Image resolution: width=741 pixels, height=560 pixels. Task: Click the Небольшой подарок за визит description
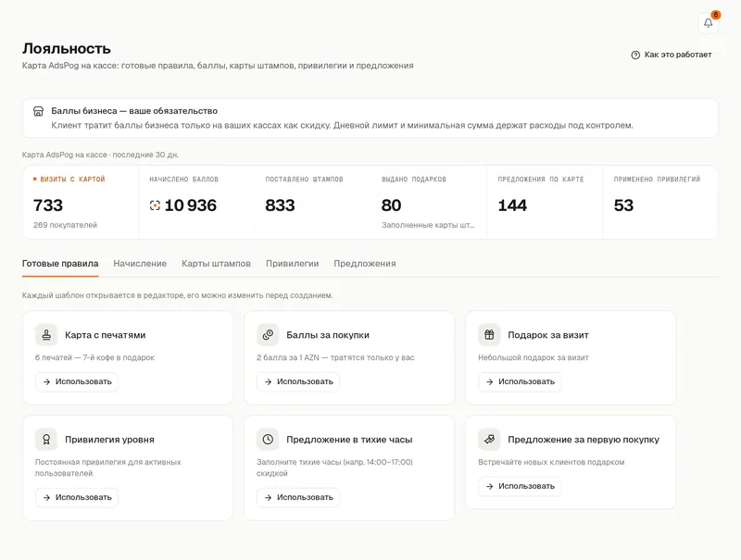[x=534, y=357]
